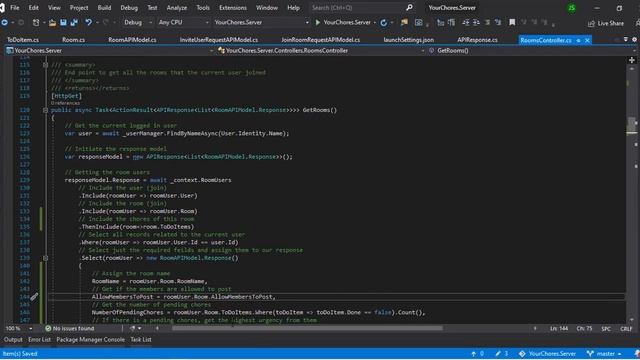Open the YourChores.Server startup project dropdown

pyautogui.click(x=261, y=22)
